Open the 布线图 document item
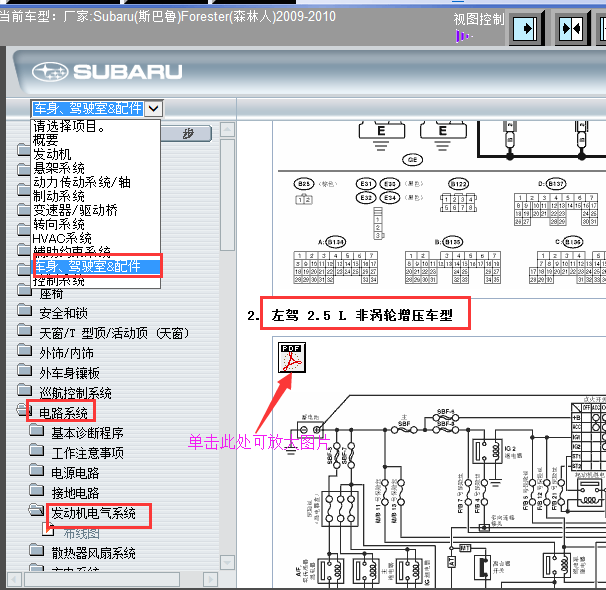Image resolution: width=606 pixels, height=590 pixels. (82, 533)
